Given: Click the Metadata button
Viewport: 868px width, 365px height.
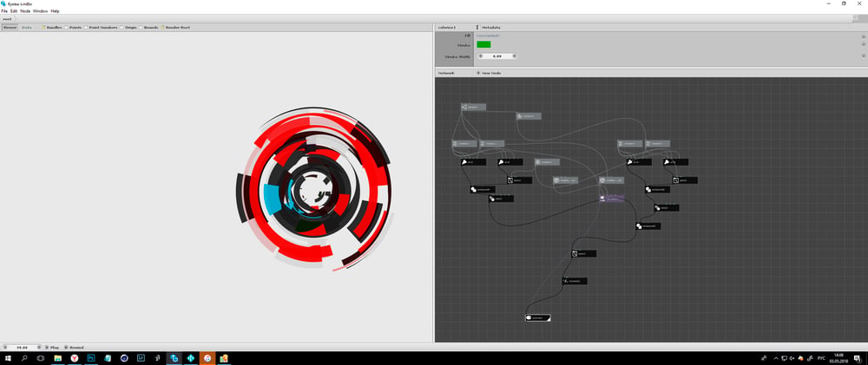Looking at the screenshot, I should tap(490, 27).
